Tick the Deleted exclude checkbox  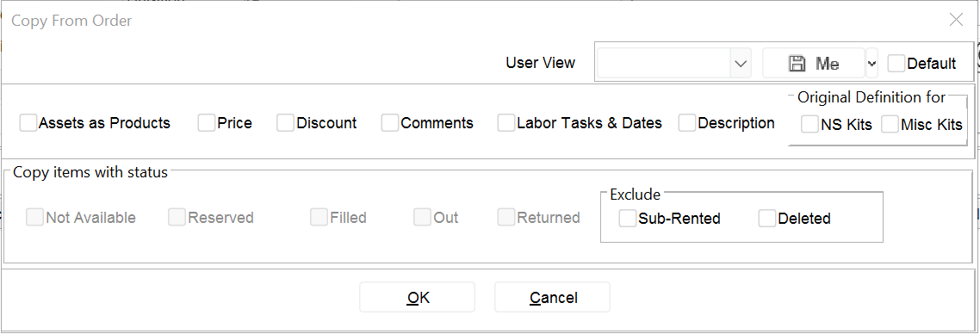point(767,219)
